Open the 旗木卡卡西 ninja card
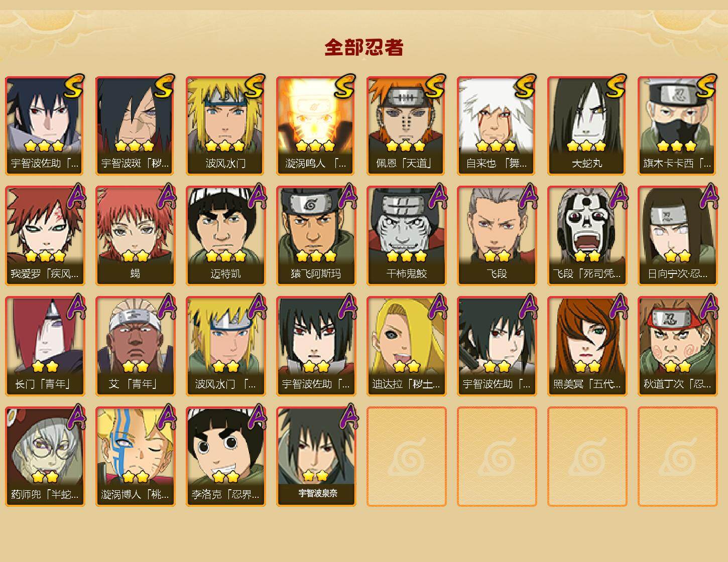Screen dimensions: 728x562 tap(677, 125)
